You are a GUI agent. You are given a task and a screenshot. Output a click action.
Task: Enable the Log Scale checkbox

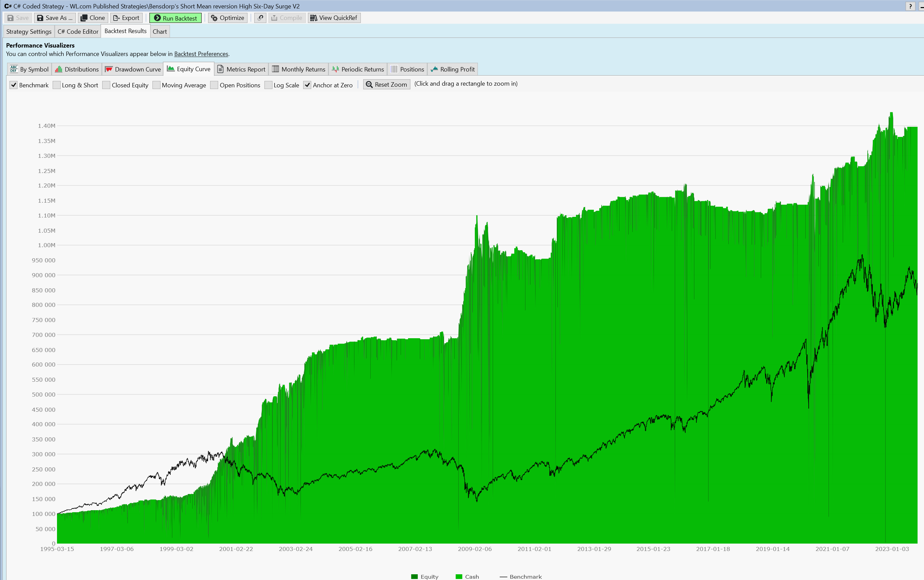point(268,85)
